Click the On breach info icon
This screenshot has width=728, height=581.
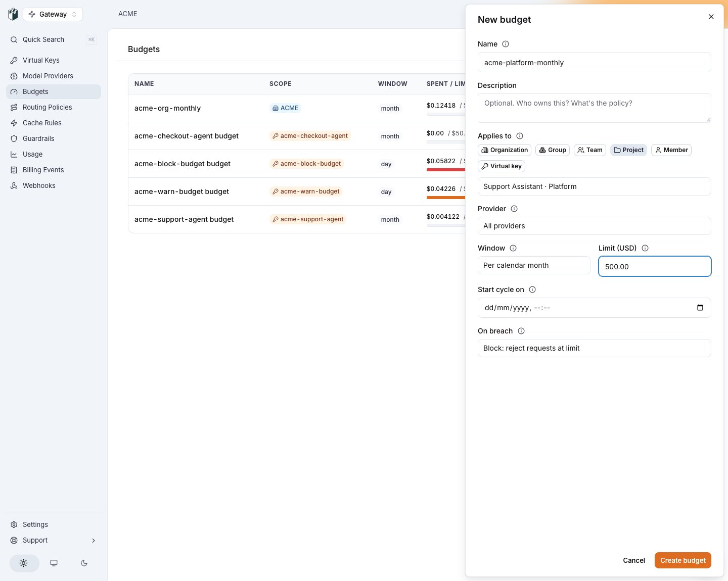(x=521, y=331)
